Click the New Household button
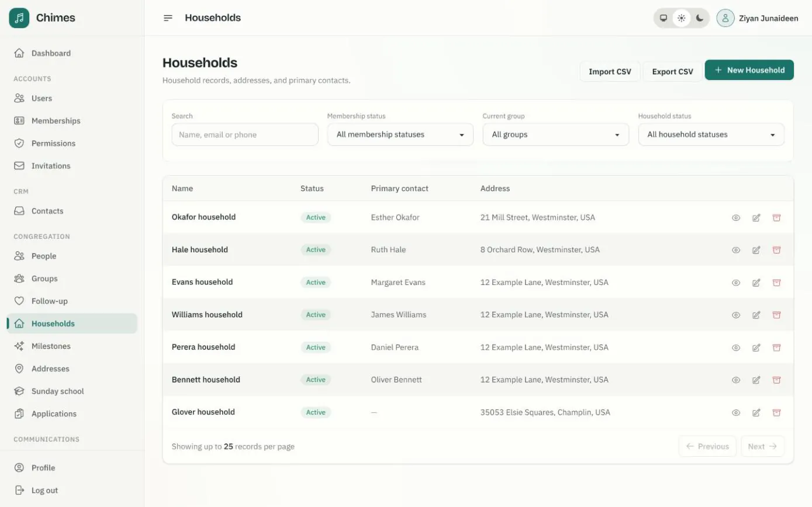 (749, 70)
